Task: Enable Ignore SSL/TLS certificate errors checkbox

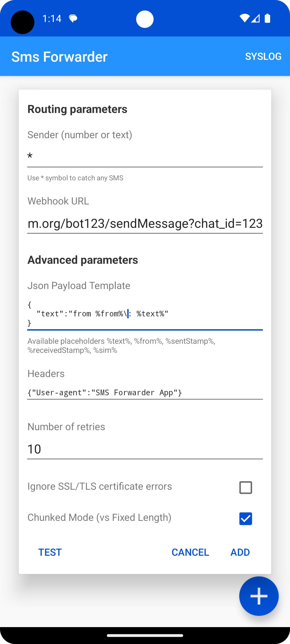Action: pyautogui.click(x=245, y=488)
